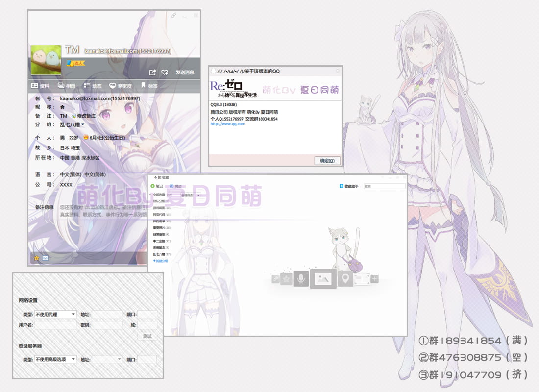Click the 达人 badge icon

[x=75, y=63]
